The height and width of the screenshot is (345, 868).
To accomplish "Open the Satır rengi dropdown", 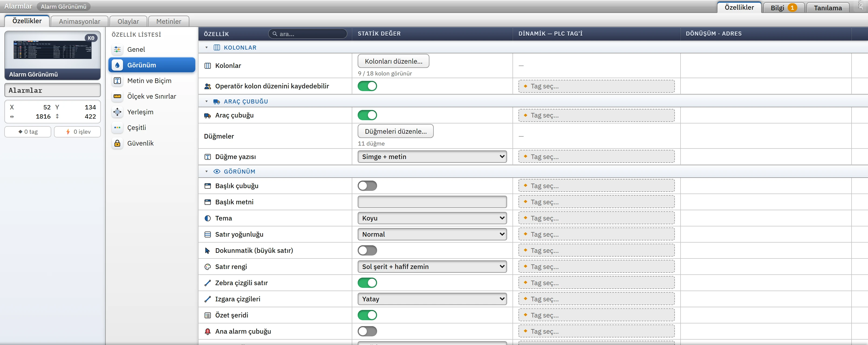I will tap(432, 267).
